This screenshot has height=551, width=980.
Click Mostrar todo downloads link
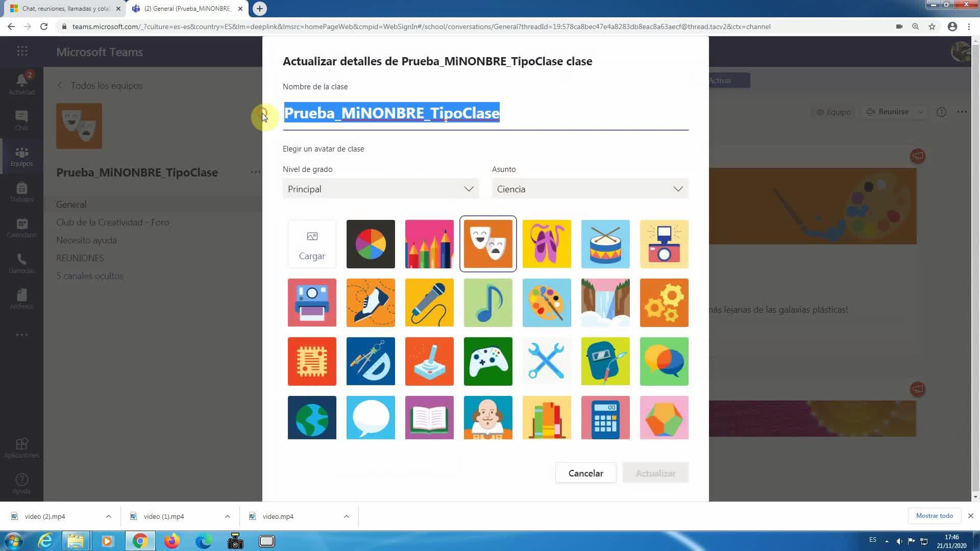934,516
